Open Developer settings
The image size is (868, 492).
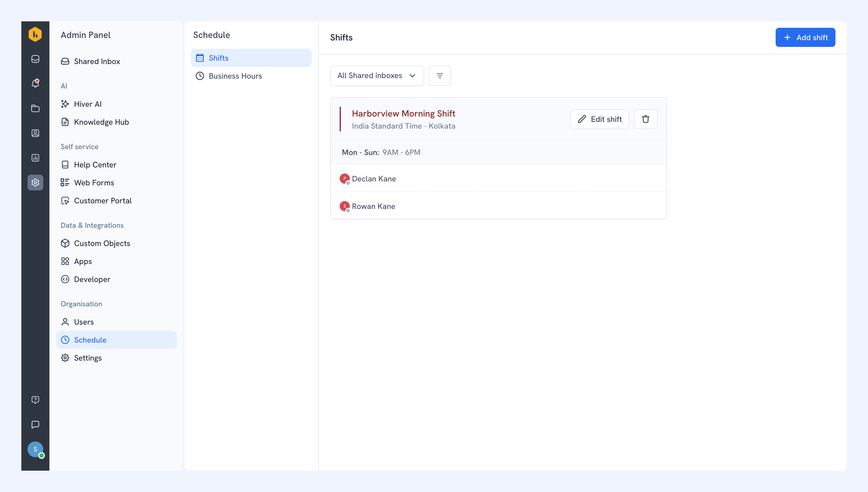pyautogui.click(x=116, y=279)
